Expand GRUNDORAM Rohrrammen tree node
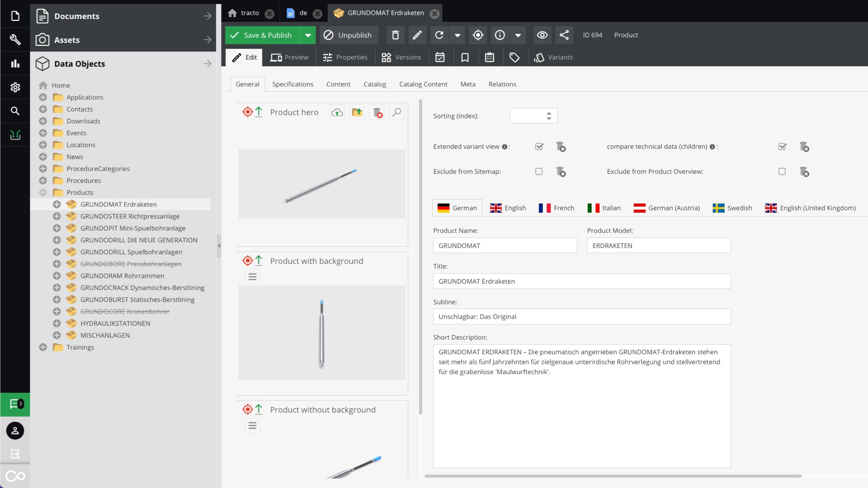Image resolution: width=868 pixels, height=488 pixels. pos(57,276)
